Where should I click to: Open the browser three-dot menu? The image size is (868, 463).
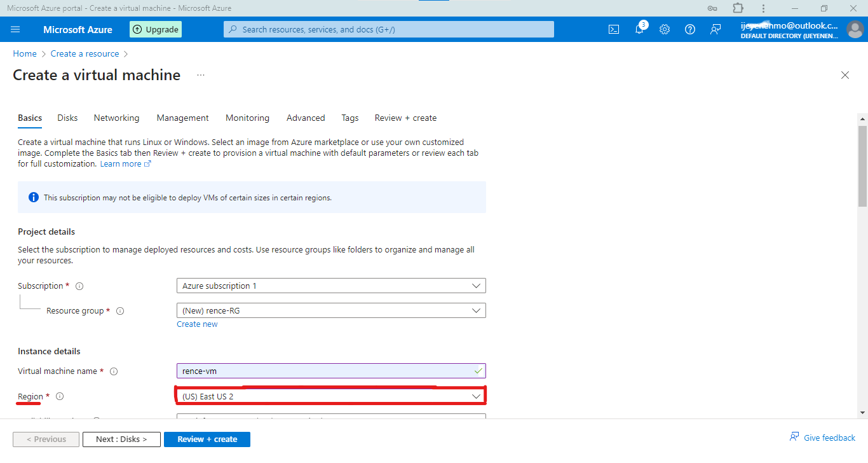763,8
